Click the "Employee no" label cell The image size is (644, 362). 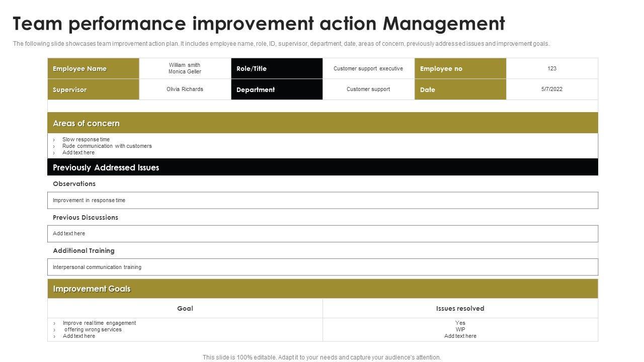click(460, 68)
